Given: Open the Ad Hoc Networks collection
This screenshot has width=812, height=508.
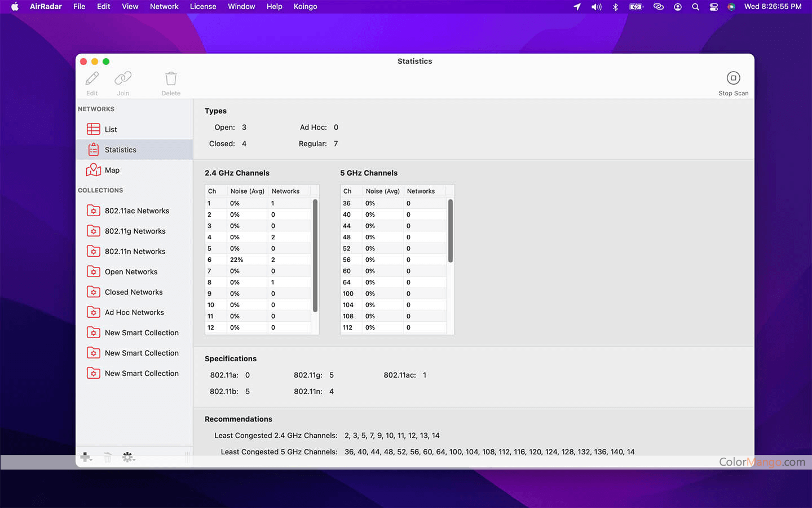Looking at the screenshot, I should click(x=134, y=312).
